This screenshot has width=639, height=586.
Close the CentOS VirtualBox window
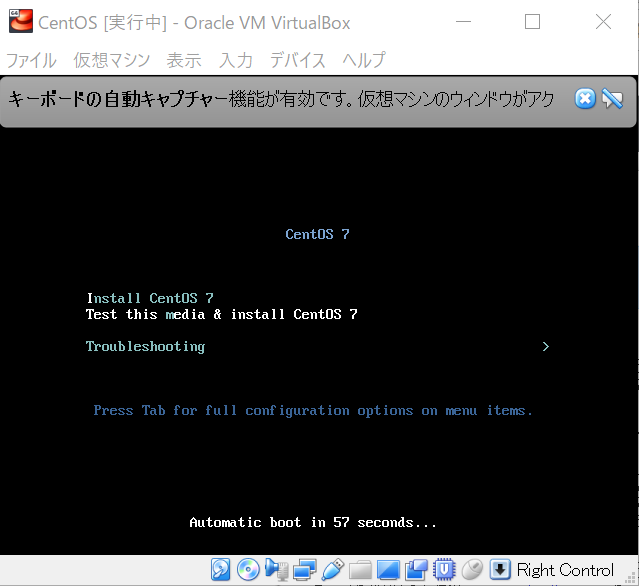[x=603, y=22]
